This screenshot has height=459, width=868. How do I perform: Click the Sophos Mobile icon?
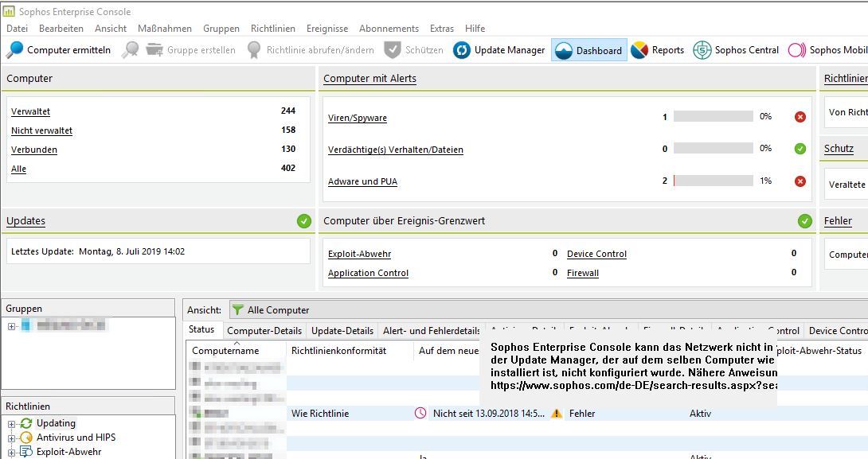tap(797, 50)
